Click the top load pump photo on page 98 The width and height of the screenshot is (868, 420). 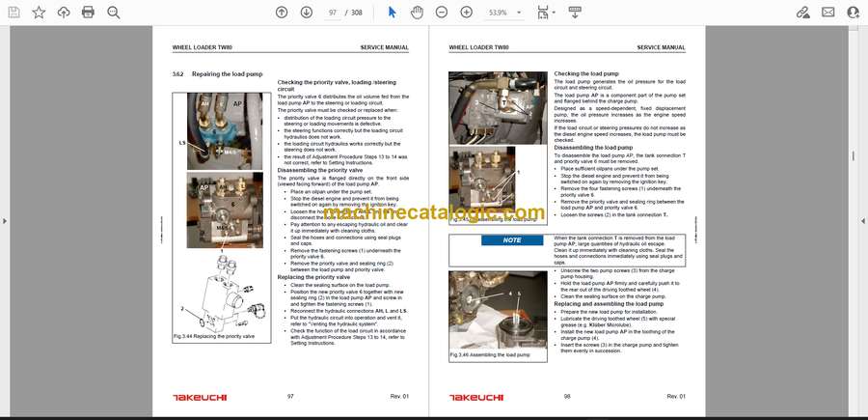pyautogui.click(x=498, y=107)
